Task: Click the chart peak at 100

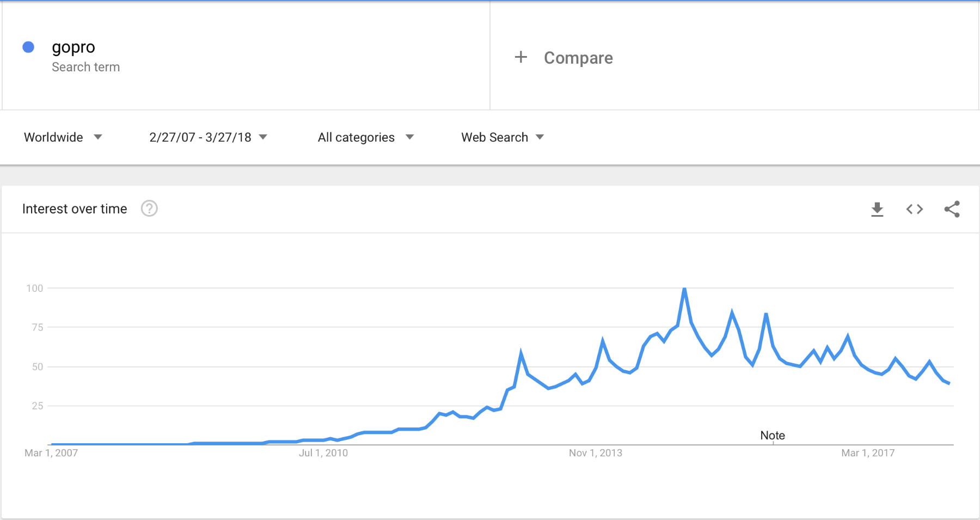Action: 684,289
